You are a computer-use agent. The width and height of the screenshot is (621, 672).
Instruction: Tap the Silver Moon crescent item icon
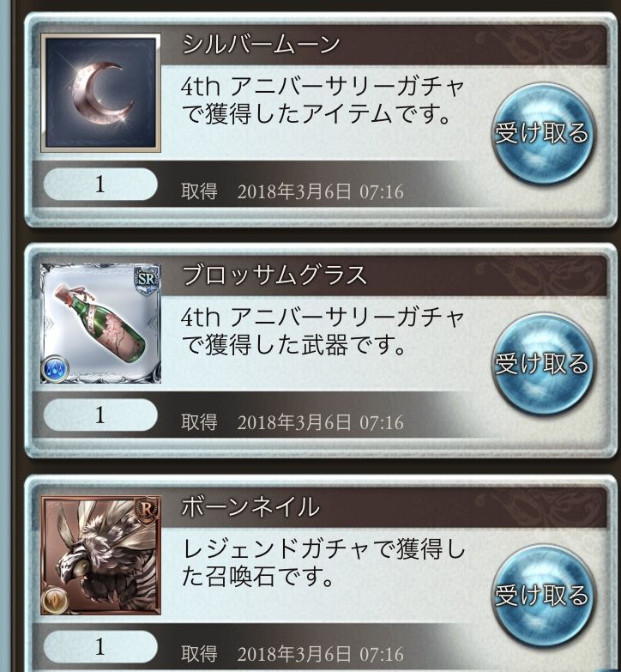100,93
